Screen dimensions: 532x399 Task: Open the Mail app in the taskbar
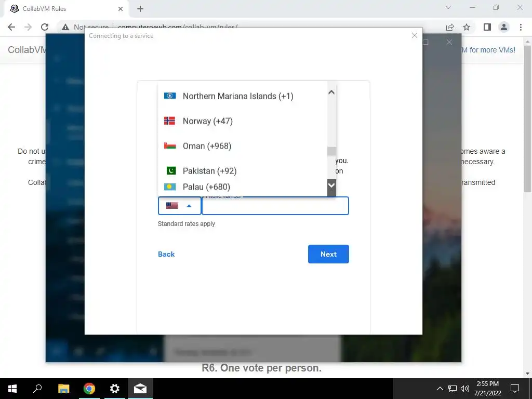click(140, 389)
